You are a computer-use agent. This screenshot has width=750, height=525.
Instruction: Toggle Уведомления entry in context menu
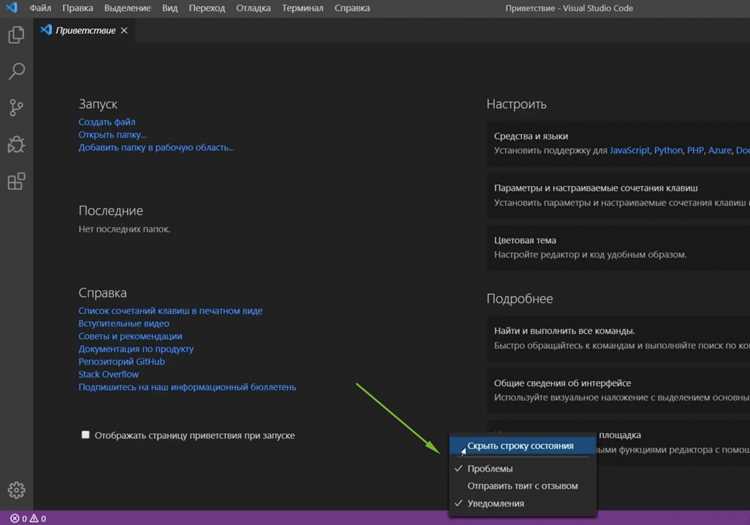[x=522, y=503]
